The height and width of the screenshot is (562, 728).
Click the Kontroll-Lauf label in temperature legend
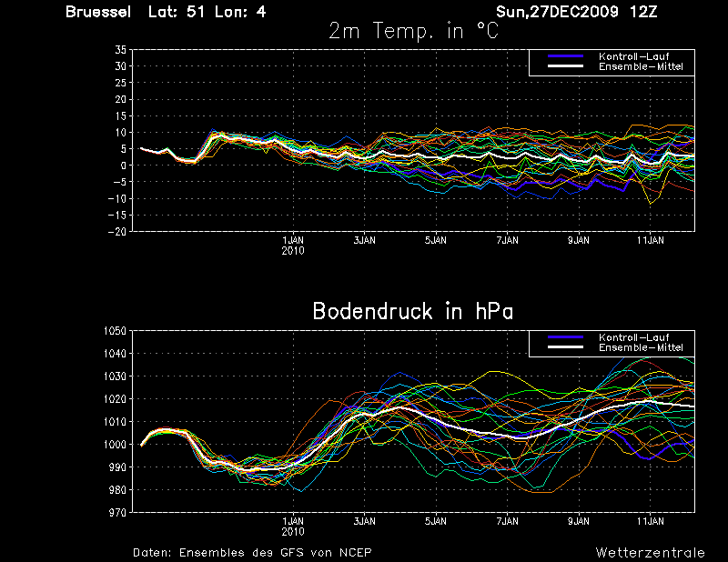point(633,56)
